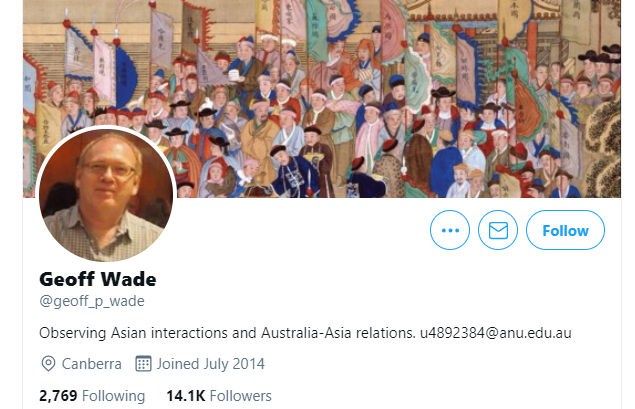Open the Followers list label
Viewport: 635px width, 409px height.
pyautogui.click(x=241, y=396)
